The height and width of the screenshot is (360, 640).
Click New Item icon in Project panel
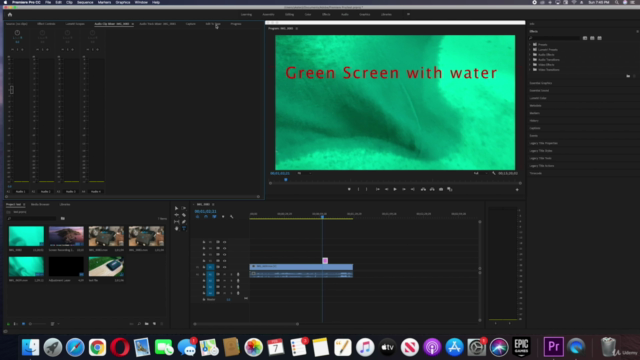(154, 324)
